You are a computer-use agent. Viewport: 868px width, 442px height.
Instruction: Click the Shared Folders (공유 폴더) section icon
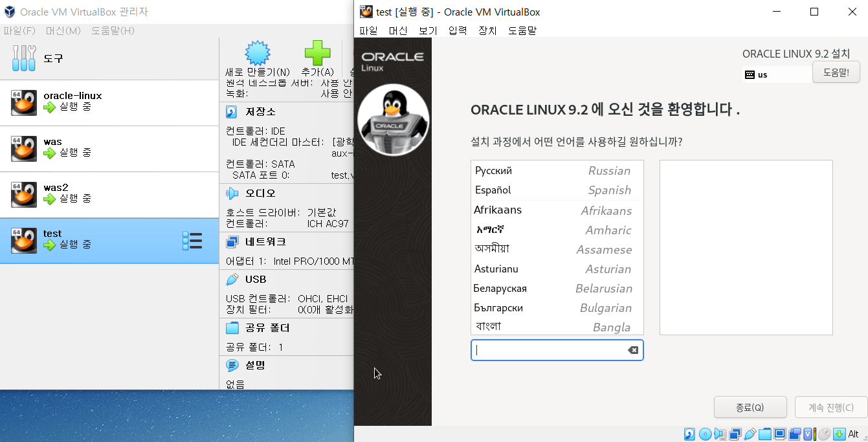pos(231,328)
